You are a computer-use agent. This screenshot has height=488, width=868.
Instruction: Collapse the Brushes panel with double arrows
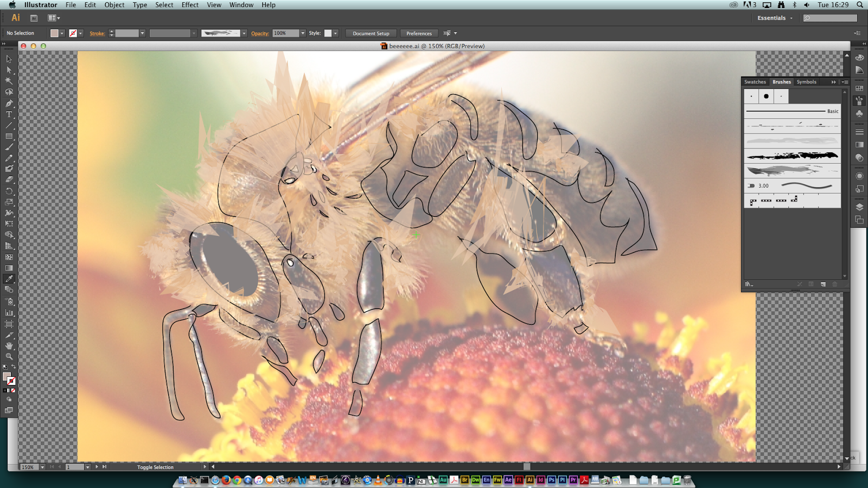click(834, 82)
